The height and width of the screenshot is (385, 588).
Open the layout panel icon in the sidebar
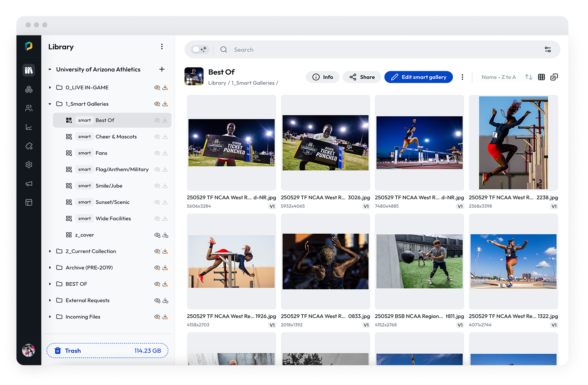point(29,202)
